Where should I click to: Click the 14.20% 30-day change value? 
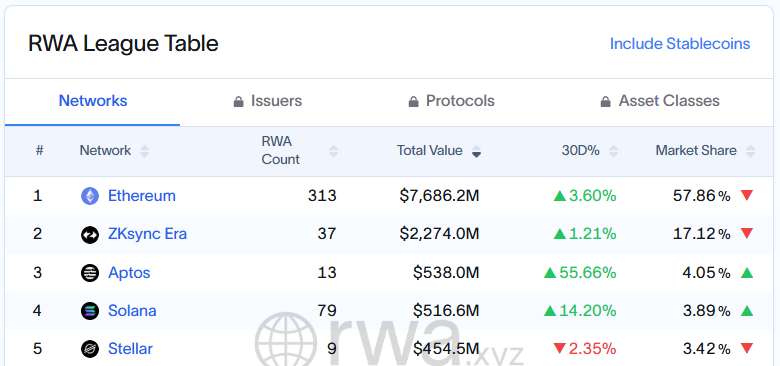(587, 311)
